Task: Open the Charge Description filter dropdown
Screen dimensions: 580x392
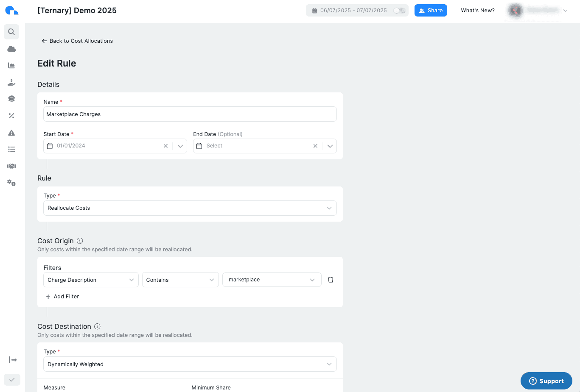Action: (x=91, y=280)
